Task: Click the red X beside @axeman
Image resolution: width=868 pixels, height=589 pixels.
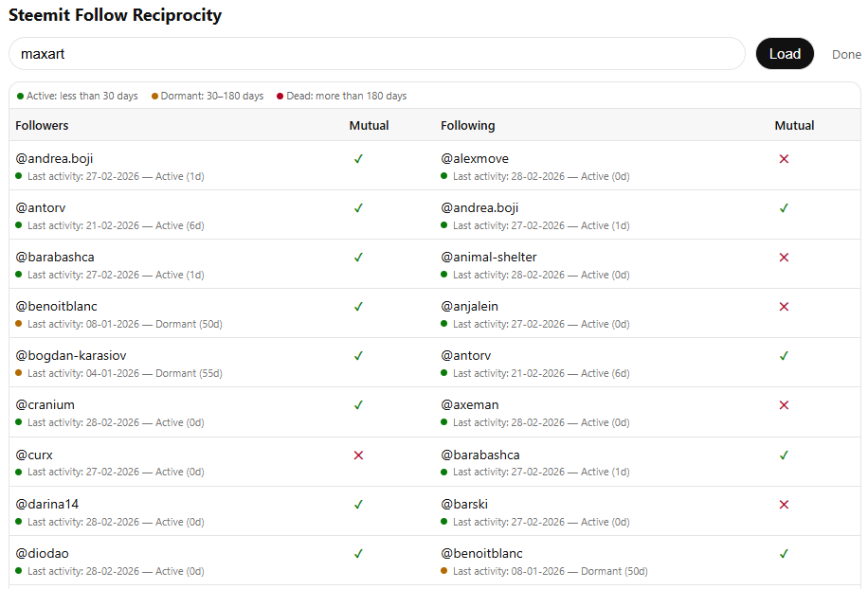Action: point(784,405)
